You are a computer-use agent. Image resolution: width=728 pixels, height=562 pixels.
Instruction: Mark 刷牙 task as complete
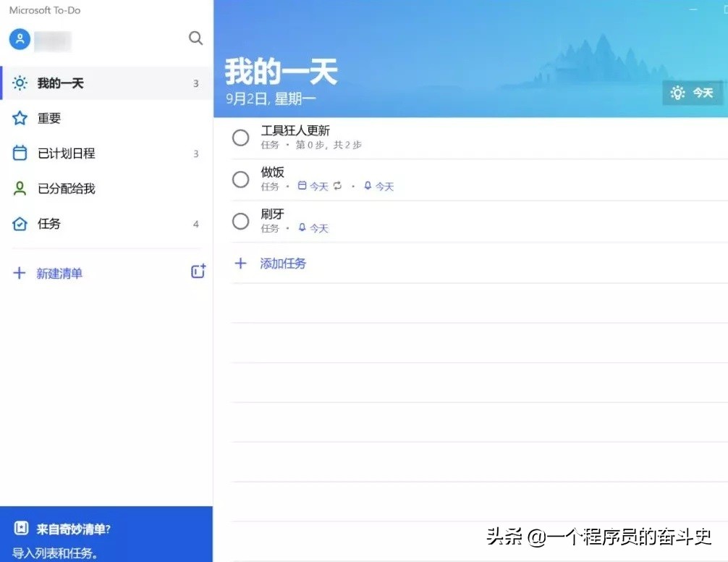click(x=240, y=221)
